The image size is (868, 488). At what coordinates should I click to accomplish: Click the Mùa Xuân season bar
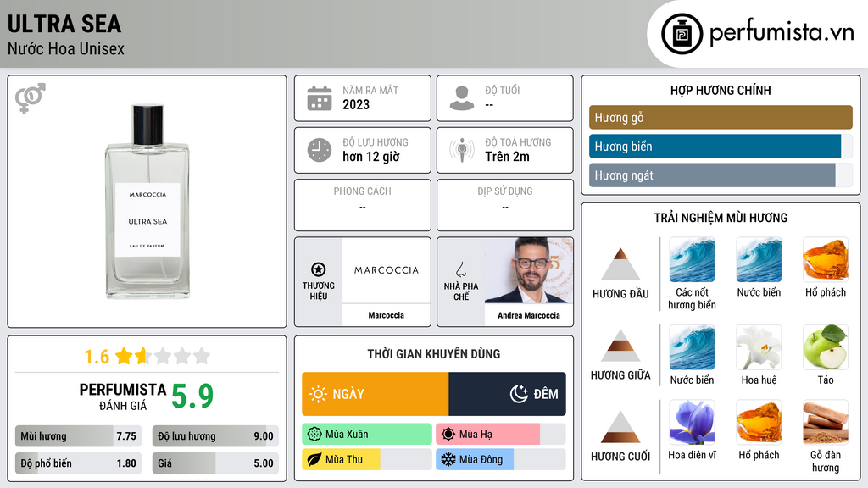tap(367, 435)
